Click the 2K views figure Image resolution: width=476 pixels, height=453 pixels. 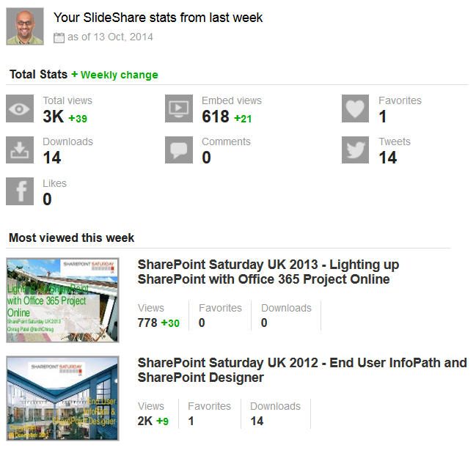pyautogui.click(x=145, y=421)
